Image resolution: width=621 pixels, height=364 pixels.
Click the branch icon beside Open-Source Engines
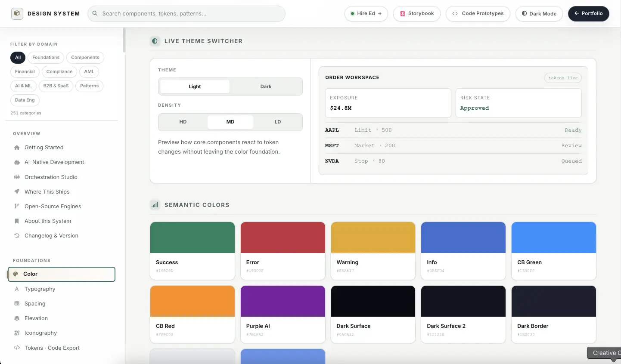(x=17, y=206)
